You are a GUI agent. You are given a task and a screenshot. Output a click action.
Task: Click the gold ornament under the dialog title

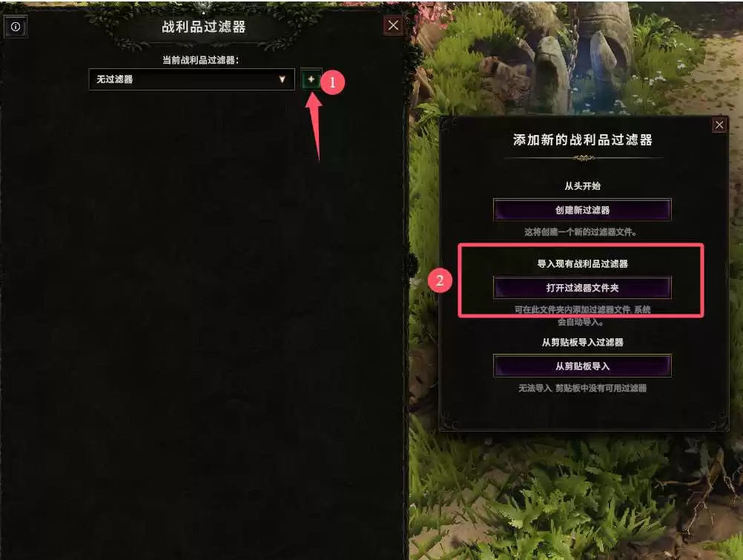[x=584, y=158]
